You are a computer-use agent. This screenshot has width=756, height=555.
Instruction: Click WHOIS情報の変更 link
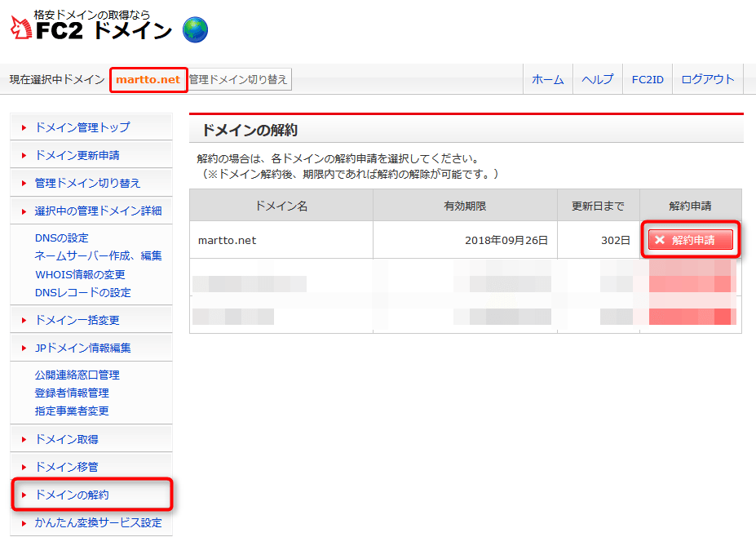pyautogui.click(x=80, y=274)
